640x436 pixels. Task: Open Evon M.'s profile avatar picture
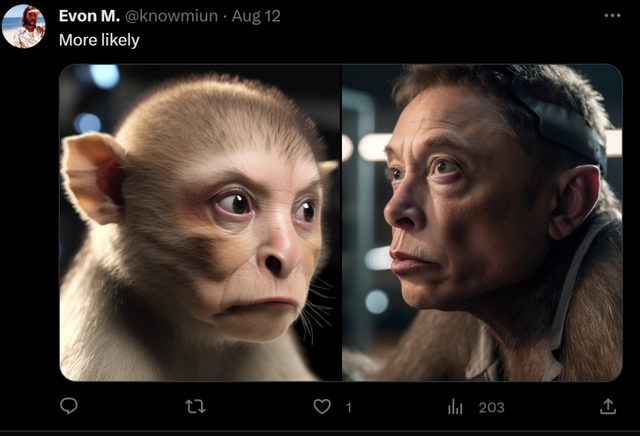pyautogui.click(x=24, y=27)
